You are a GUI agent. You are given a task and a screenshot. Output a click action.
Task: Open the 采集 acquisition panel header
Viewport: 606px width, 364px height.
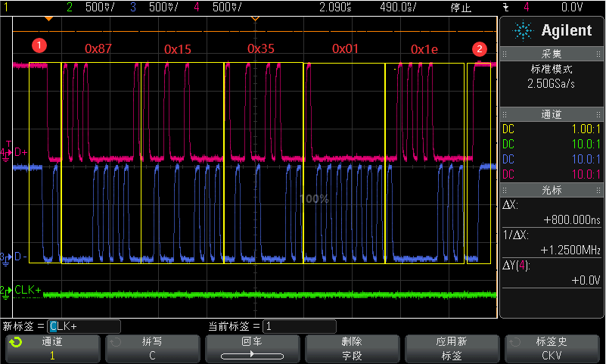coord(552,54)
